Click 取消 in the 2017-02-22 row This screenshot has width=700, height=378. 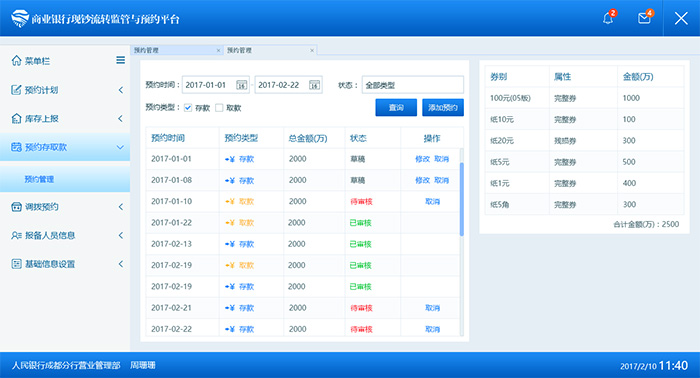point(432,329)
